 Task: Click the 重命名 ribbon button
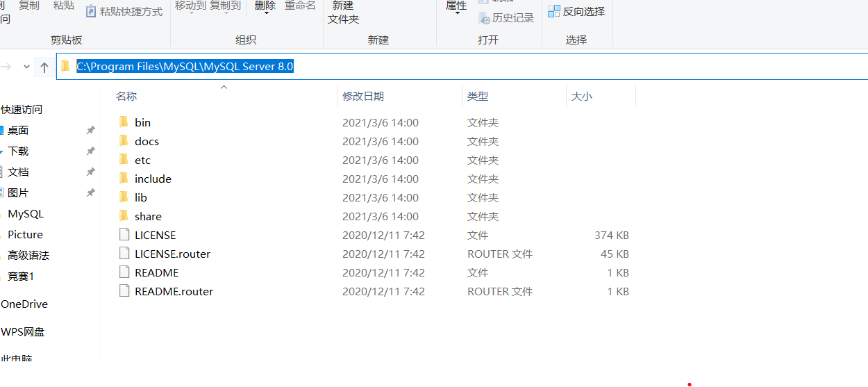coord(300,6)
